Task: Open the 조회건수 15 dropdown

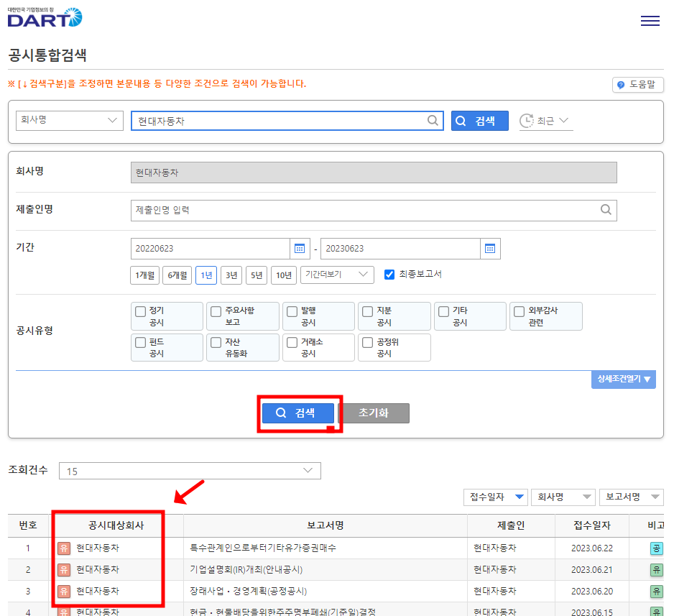Action: click(190, 471)
